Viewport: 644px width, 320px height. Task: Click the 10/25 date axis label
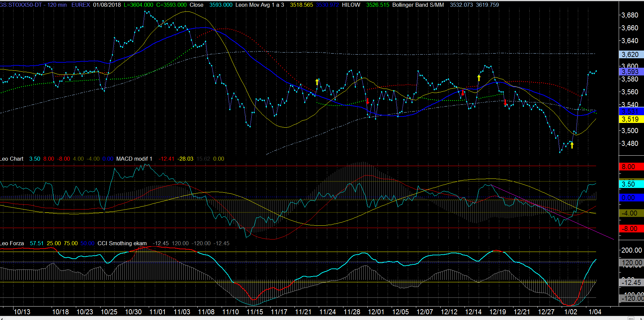pos(109,312)
